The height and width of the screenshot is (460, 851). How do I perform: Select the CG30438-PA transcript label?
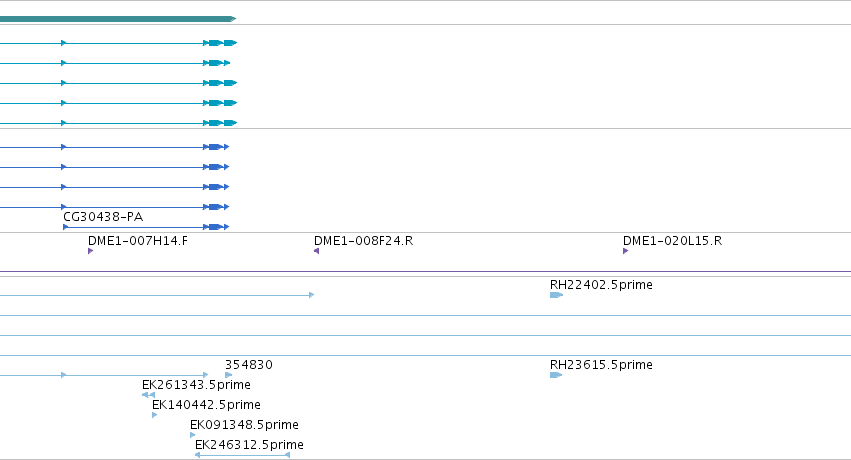tap(103, 217)
